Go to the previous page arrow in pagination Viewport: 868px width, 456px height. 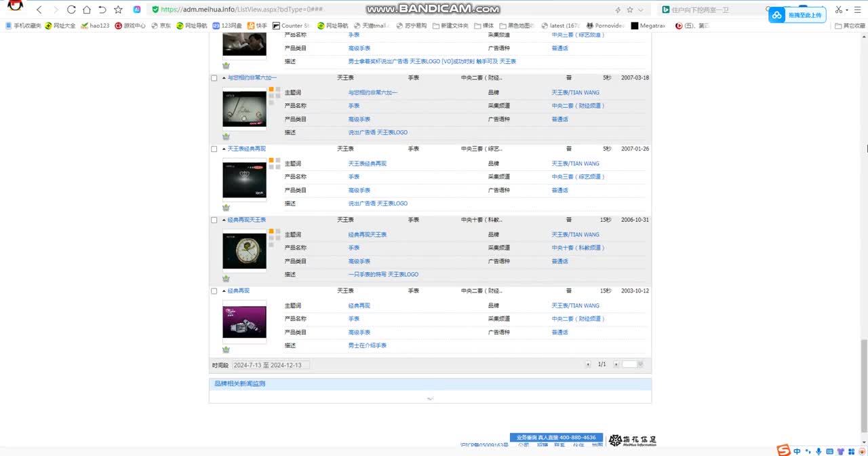pyautogui.click(x=589, y=364)
